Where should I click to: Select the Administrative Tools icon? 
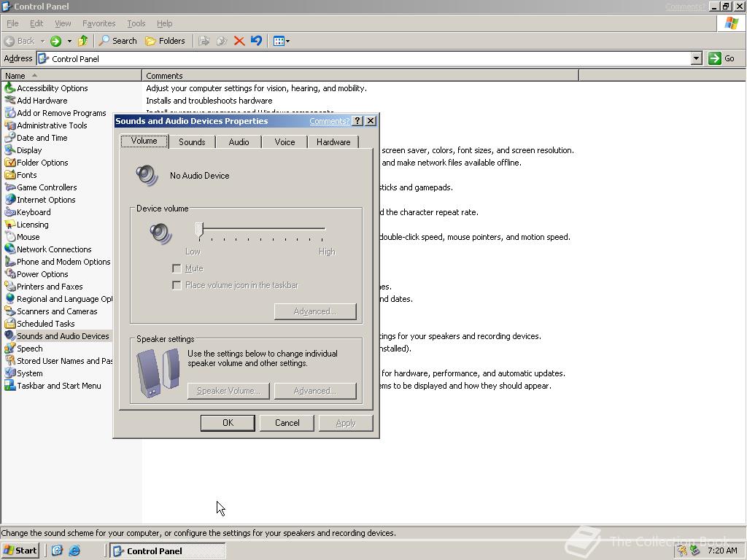pos(10,125)
